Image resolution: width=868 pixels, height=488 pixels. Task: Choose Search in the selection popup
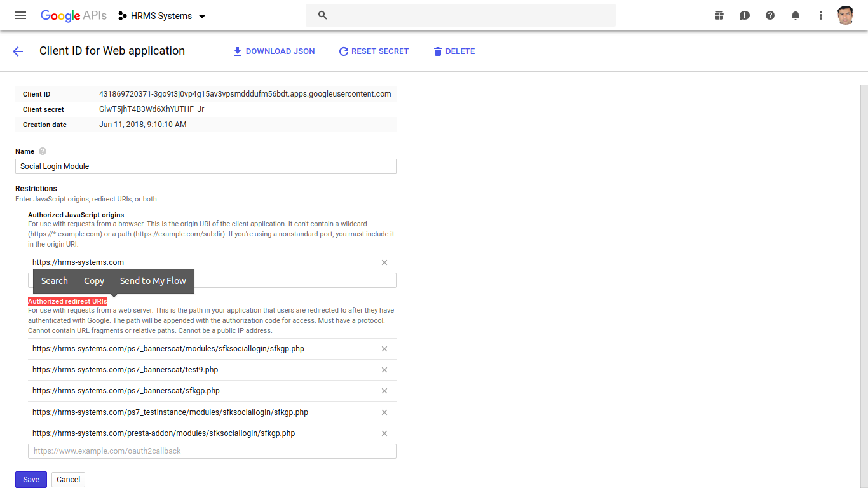click(55, 281)
